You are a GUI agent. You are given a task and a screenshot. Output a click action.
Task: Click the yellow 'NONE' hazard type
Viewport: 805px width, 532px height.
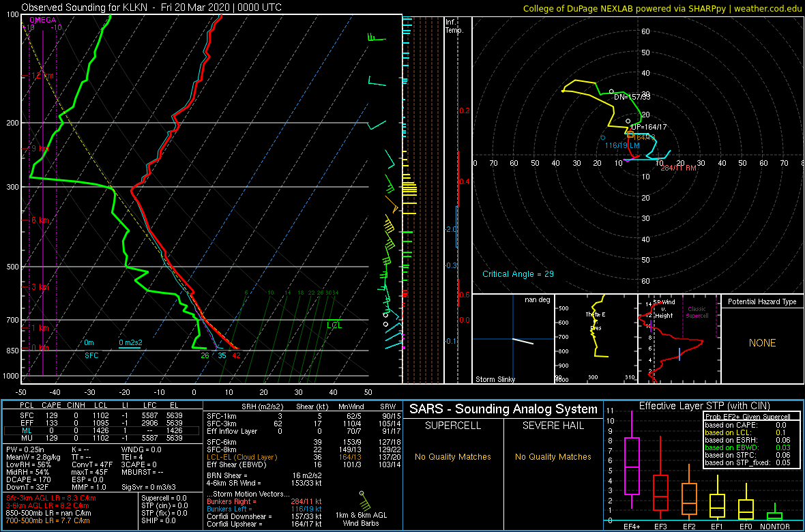coord(762,343)
